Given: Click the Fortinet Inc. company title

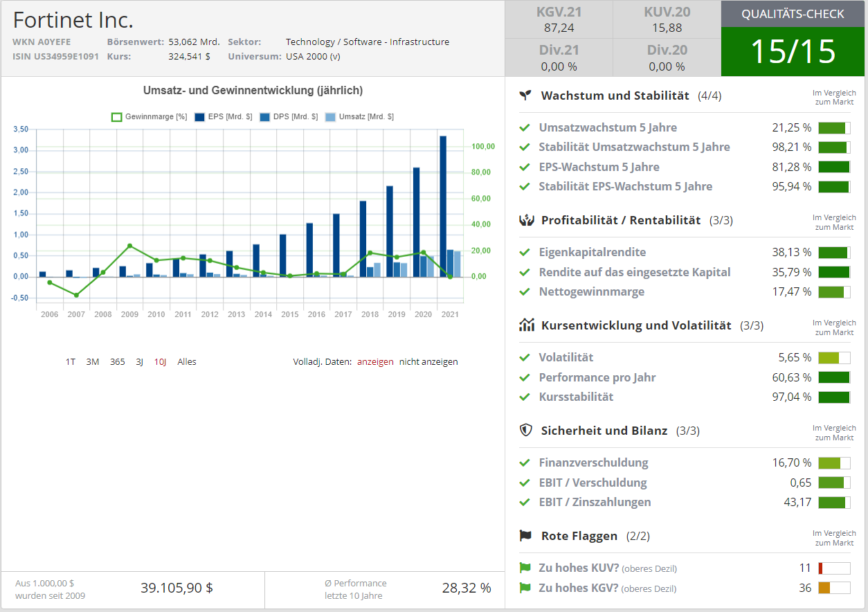Looking at the screenshot, I should click(73, 20).
